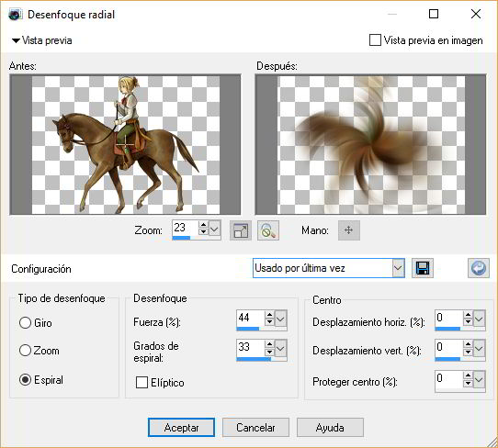The image size is (498, 448).
Task: Click the Aceptar button
Action: 181,428
